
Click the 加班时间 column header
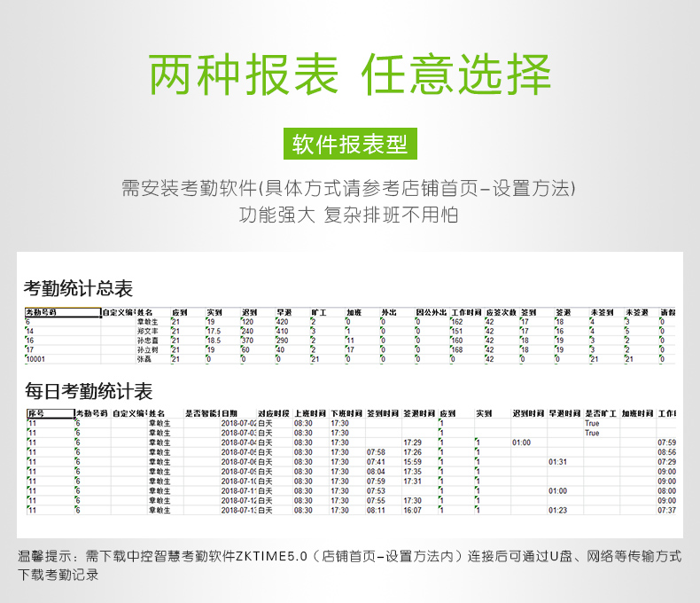pos(637,413)
